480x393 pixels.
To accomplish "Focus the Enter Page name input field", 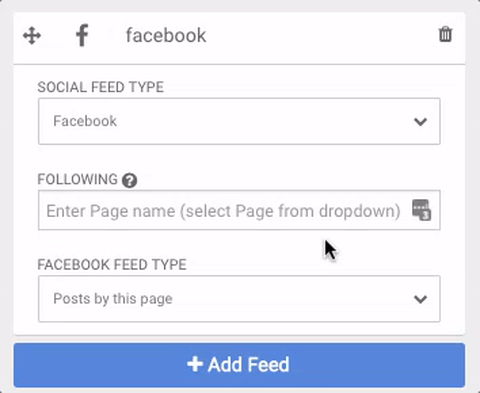I will (x=239, y=210).
